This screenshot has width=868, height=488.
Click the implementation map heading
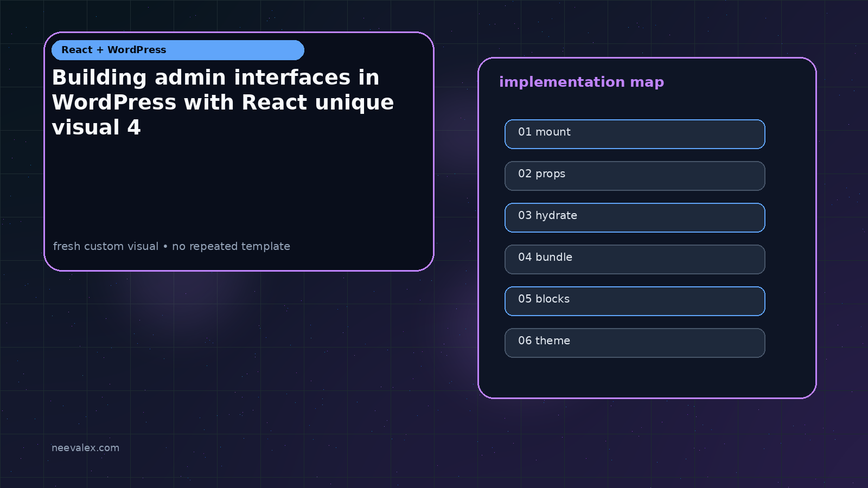pos(582,82)
